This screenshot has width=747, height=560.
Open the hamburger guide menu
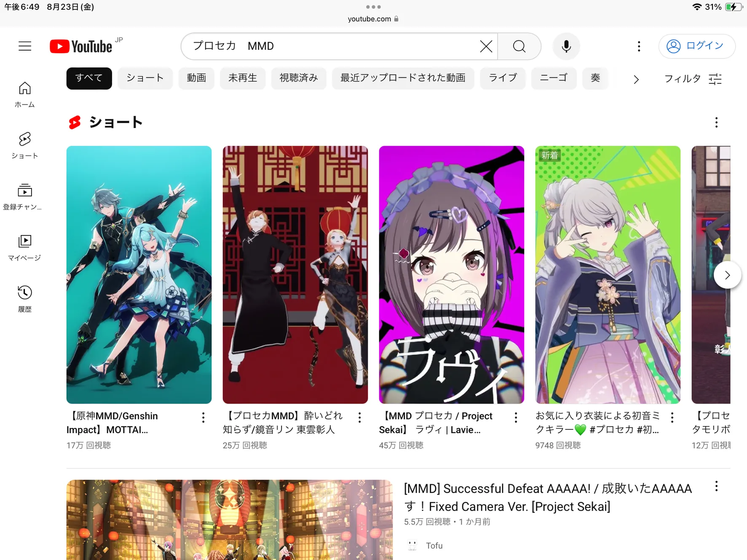[25, 46]
